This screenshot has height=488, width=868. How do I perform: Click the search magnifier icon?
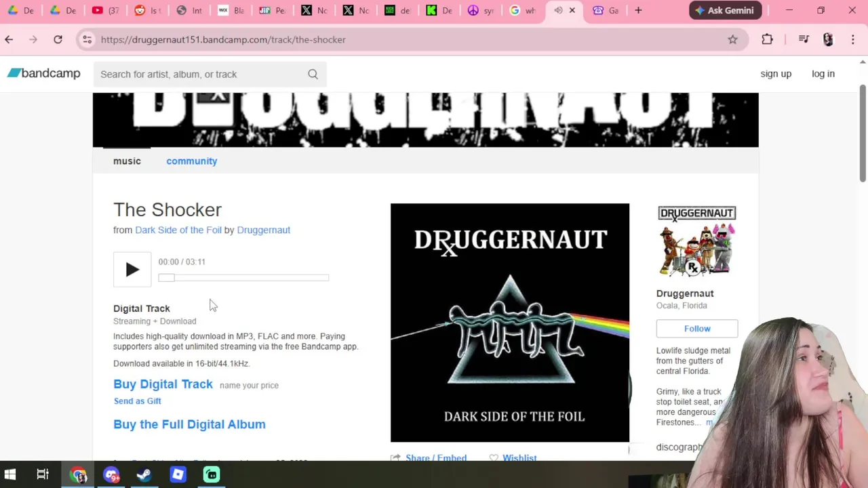tap(313, 74)
